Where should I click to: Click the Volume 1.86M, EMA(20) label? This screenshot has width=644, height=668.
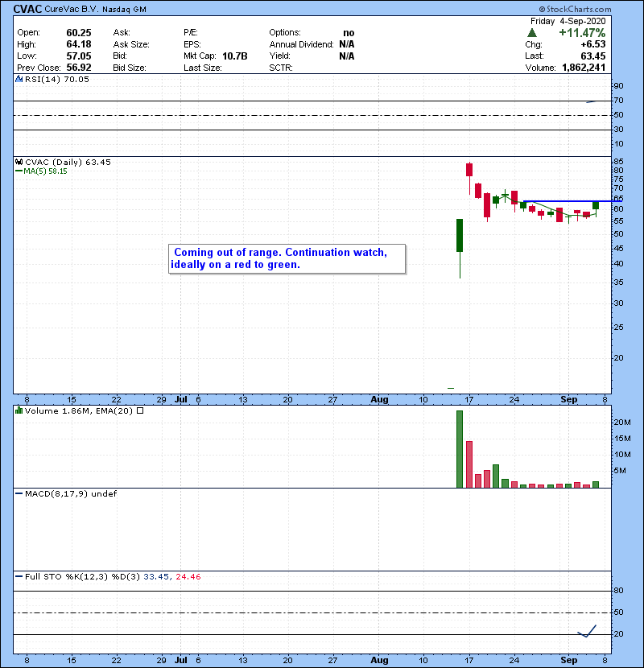pyautogui.click(x=78, y=410)
